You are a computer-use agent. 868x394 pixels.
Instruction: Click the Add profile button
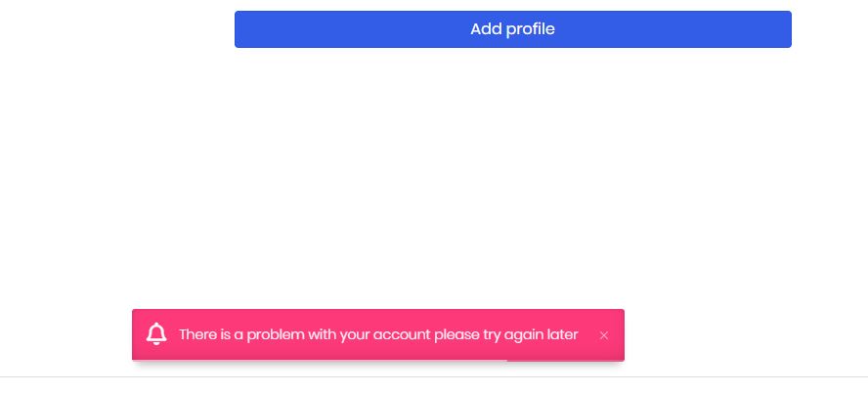[512, 29]
